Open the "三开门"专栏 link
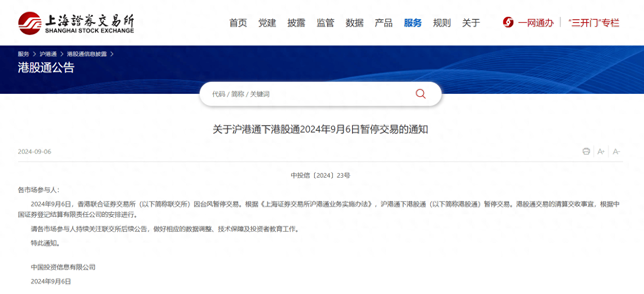Image resolution: width=644 pixels, height=294 pixels. point(594,23)
